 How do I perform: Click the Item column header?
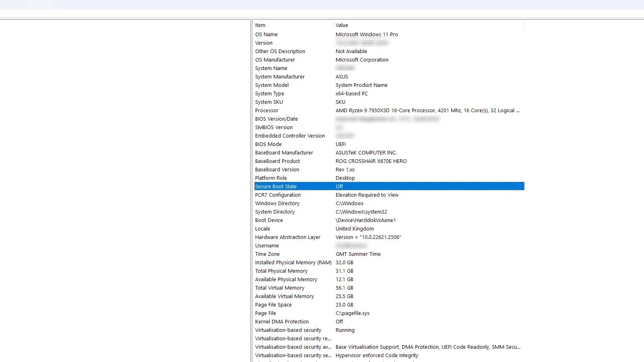click(293, 25)
